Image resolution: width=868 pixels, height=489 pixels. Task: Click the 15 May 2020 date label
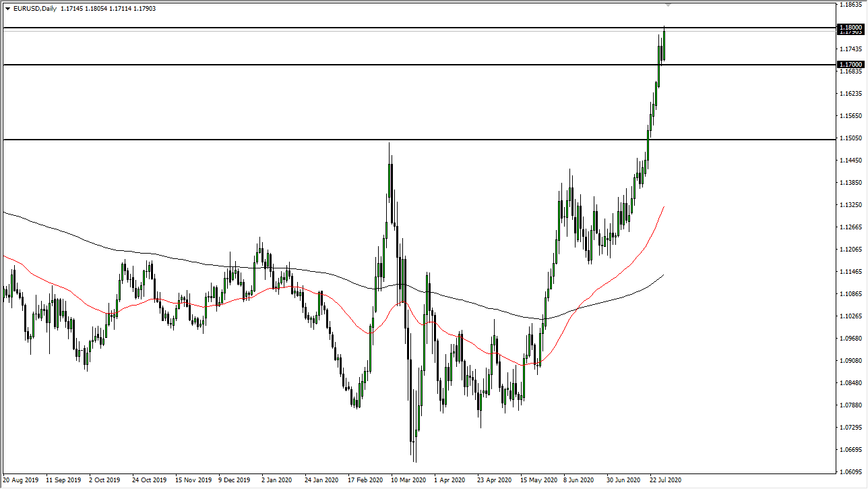[537, 482]
